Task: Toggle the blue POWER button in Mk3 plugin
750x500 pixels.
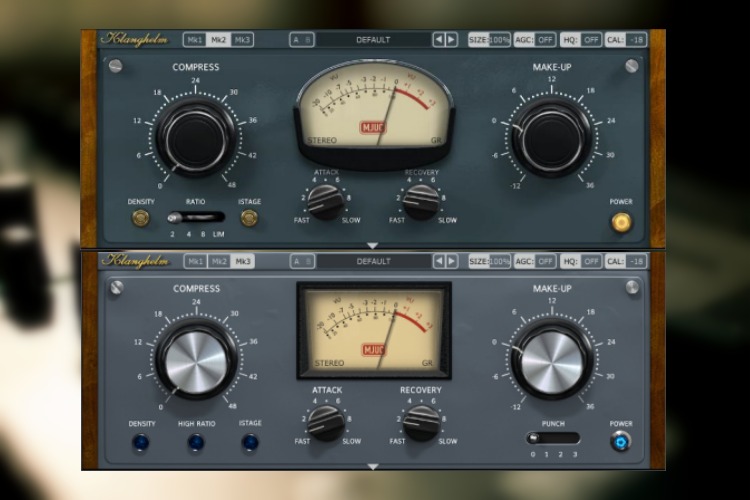Action: tap(621, 442)
